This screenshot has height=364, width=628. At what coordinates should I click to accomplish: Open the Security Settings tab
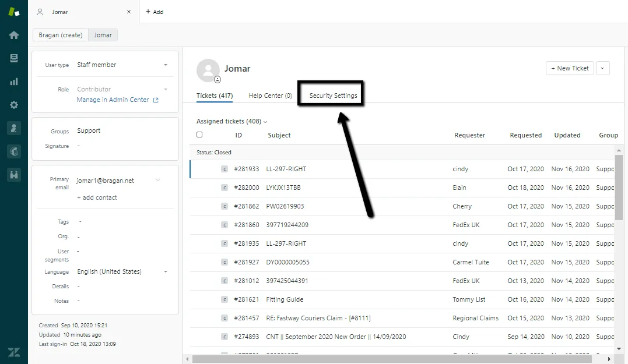pos(333,96)
